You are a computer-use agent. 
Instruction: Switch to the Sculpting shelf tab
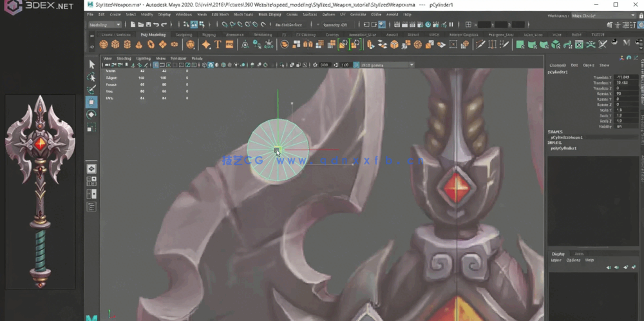(x=184, y=35)
